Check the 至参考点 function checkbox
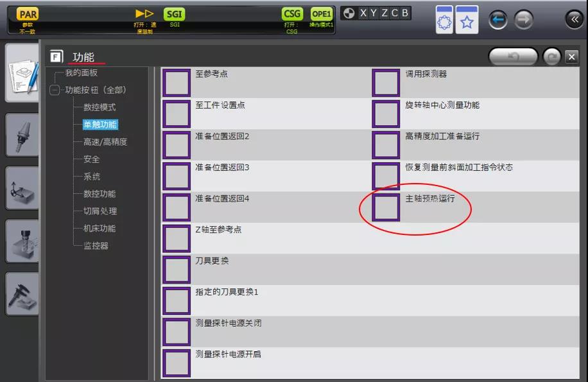Image resolution: width=588 pixels, height=382 pixels. pos(177,82)
